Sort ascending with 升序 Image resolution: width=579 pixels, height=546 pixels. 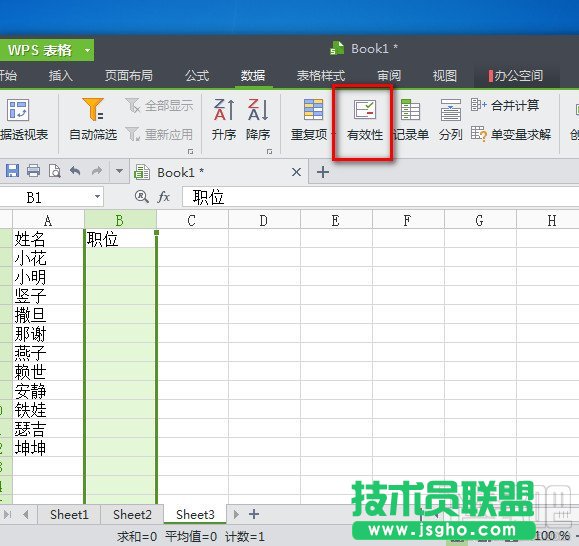[x=224, y=120]
